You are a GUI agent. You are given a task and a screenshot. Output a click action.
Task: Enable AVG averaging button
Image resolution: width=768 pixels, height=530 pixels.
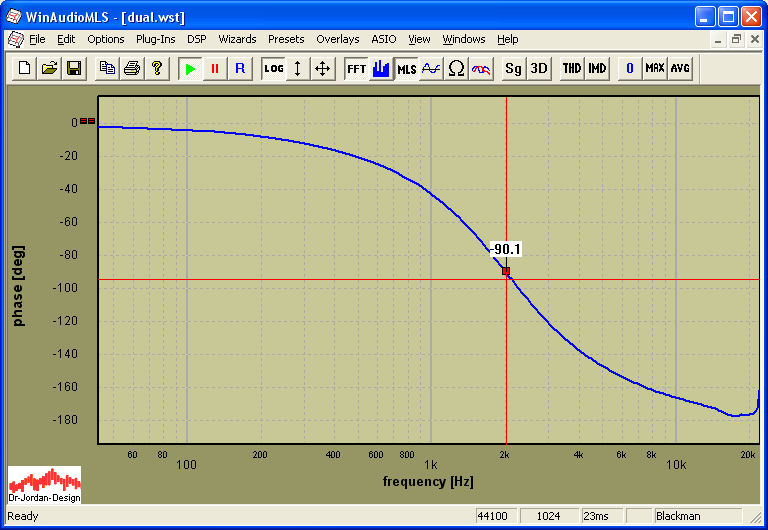pyautogui.click(x=680, y=68)
